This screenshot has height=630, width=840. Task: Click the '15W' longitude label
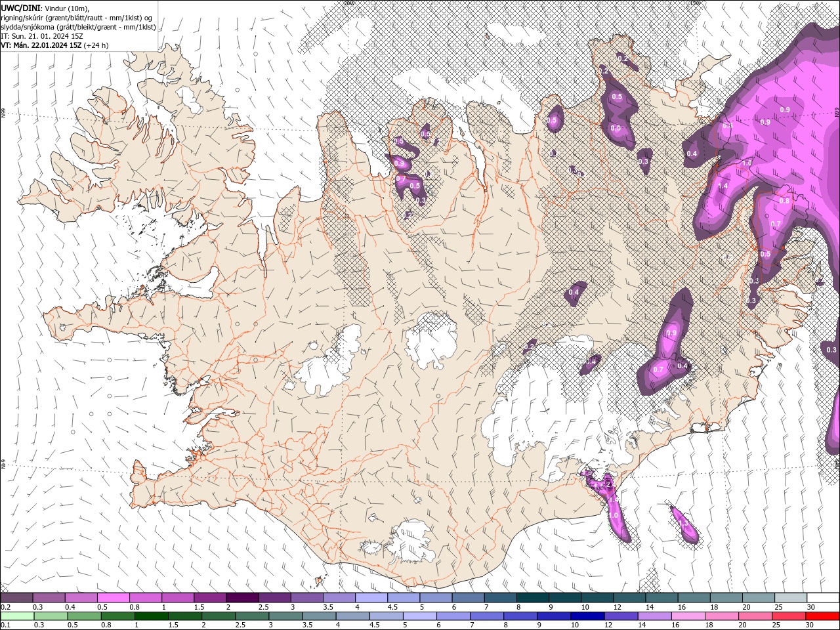(x=695, y=3)
